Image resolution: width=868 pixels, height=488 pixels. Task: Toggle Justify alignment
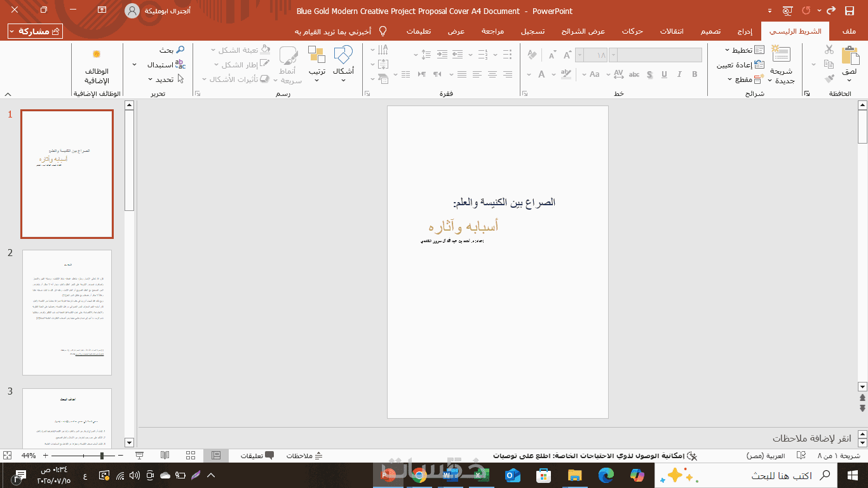(x=462, y=74)
